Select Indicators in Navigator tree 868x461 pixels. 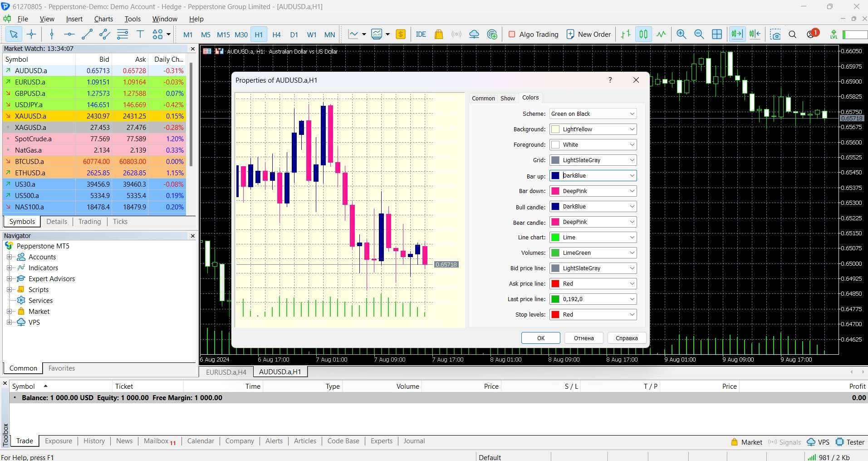[43, 268]
